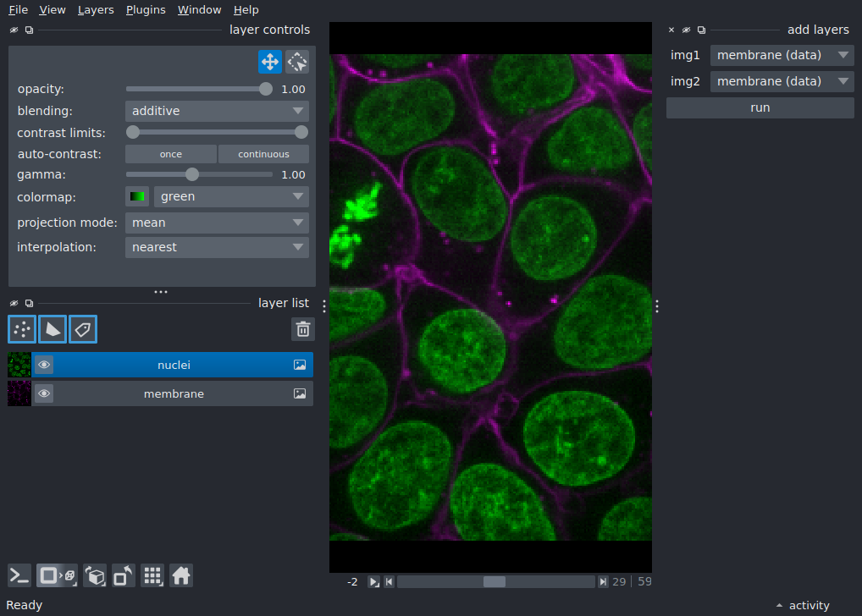Open the blending mode dropdown

(x=217, y=111)
